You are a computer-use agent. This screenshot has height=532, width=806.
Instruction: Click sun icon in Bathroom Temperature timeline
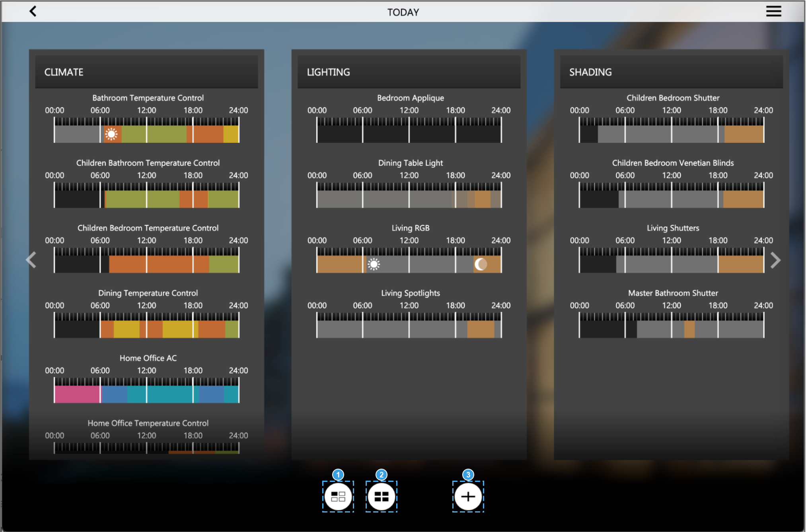click(111, 134)
